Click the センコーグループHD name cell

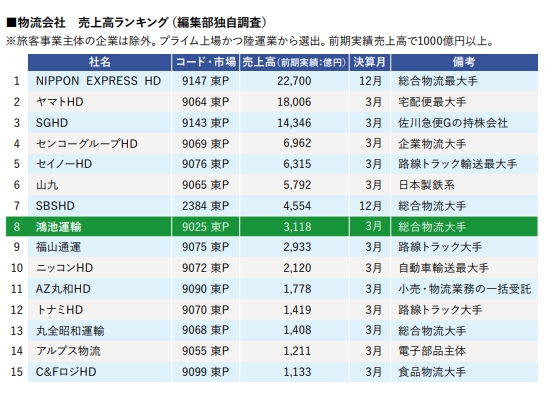[x=100, y=144]
